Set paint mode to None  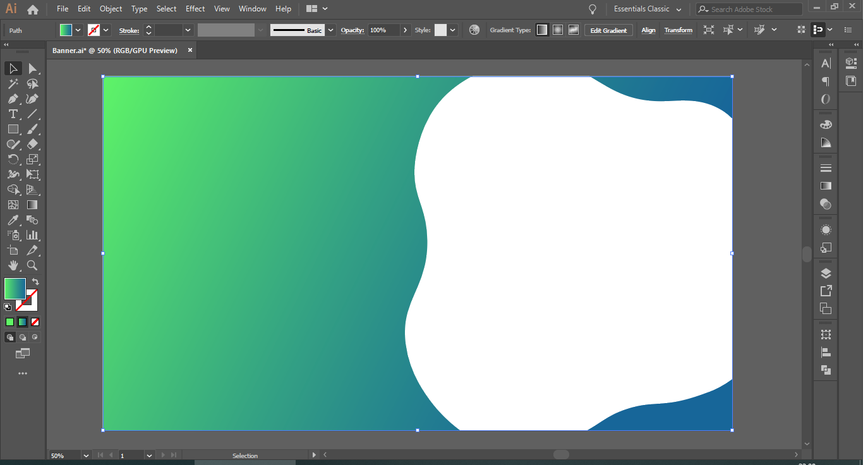coord(35,322)
